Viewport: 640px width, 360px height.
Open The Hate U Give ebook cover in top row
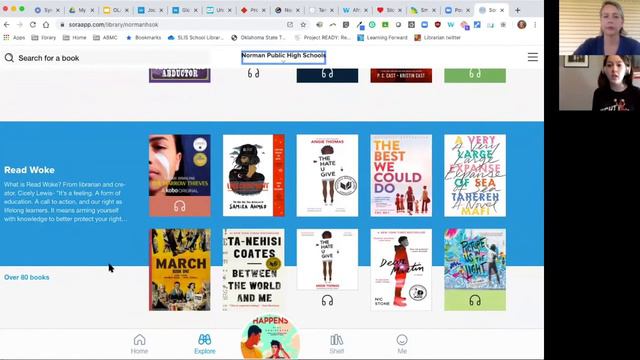coord(327,175)
